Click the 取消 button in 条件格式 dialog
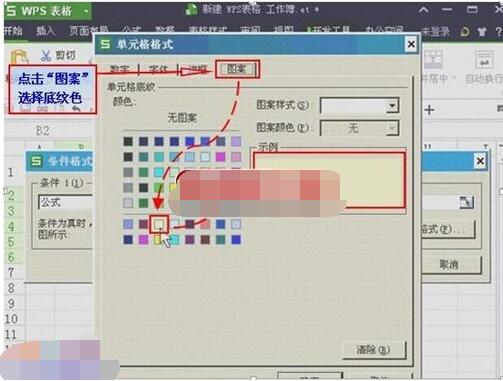The height and width of the screenshot is (381, 503). click(x=449, y=265)
